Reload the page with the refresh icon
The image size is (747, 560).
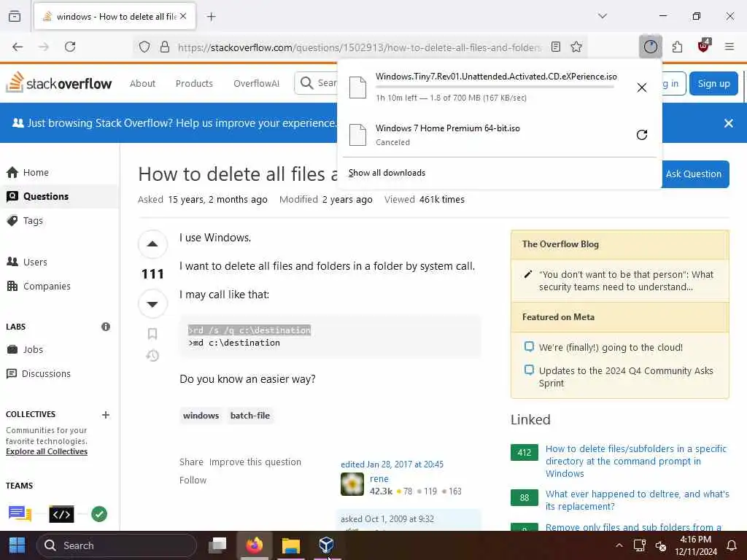point(70,47)
